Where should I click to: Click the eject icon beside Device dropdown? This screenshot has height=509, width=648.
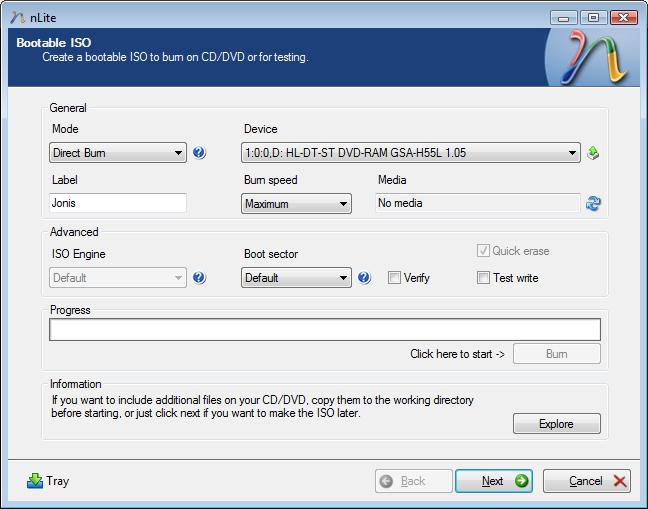coord(593,153)
